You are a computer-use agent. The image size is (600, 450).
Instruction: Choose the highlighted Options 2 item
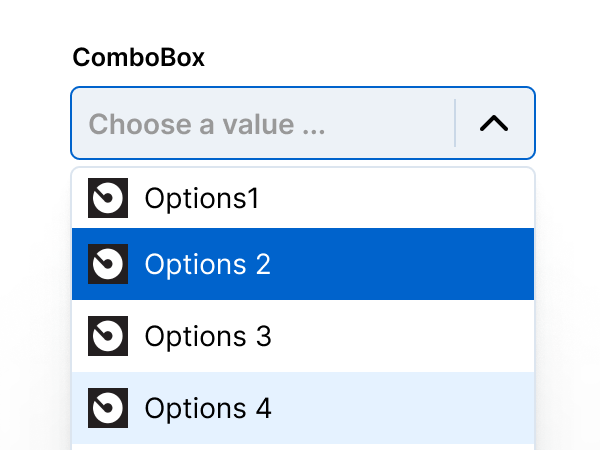207,264
